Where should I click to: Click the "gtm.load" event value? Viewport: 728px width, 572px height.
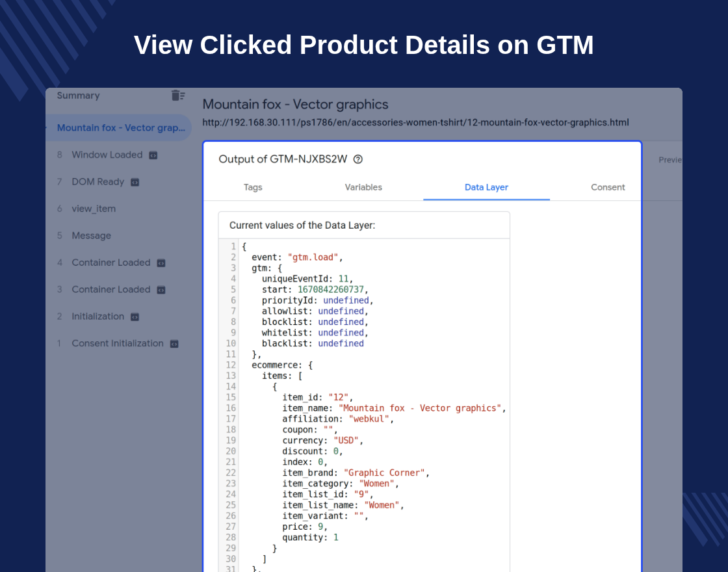(313, 257)
